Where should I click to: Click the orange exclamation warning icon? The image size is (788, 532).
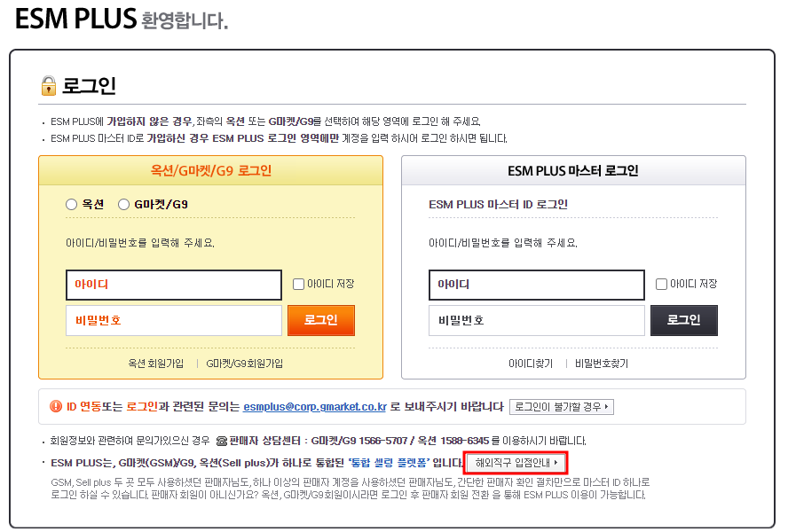pos(56,406)
